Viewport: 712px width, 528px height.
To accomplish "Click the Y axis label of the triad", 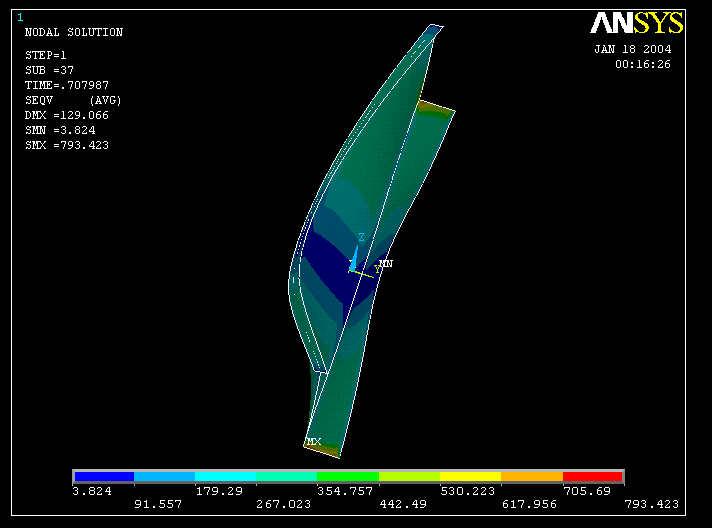I will click(377, 270).
